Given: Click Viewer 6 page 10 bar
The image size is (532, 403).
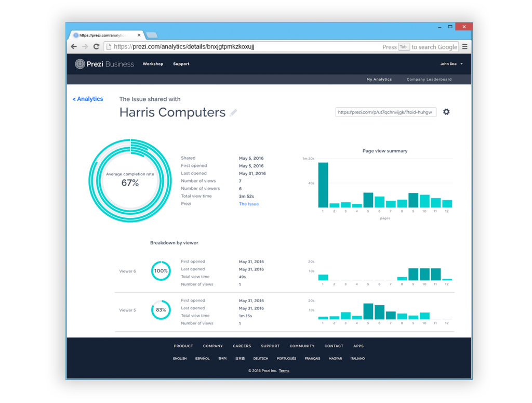Looking at the screenshot, I should 424,275.
